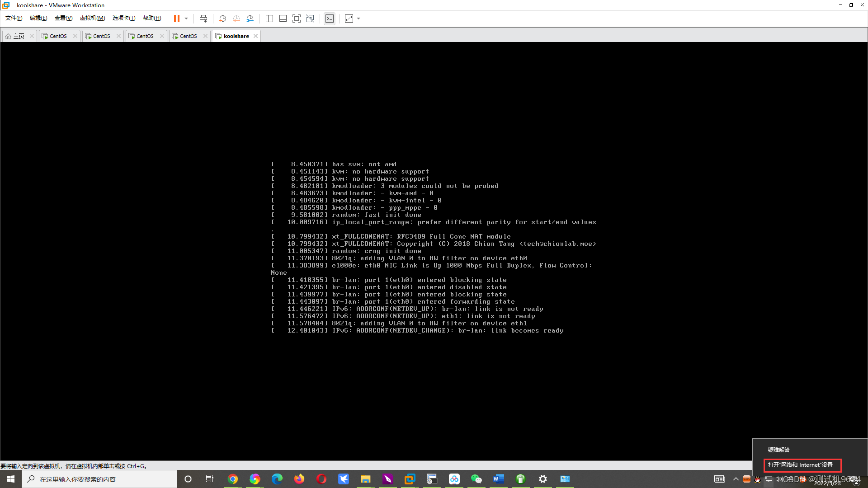The height and width of the screenshot is (488, 868).
Task: Close the koolshare tab
Action: (256, 36)
